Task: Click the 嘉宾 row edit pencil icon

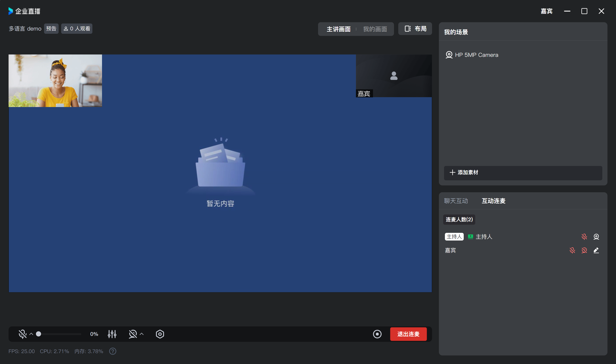Action: point(596,250)
